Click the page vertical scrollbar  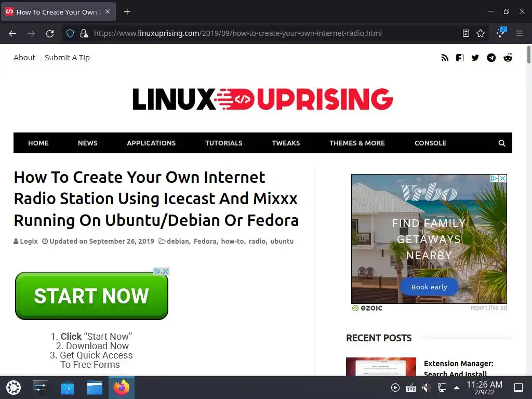coord(528,54)
